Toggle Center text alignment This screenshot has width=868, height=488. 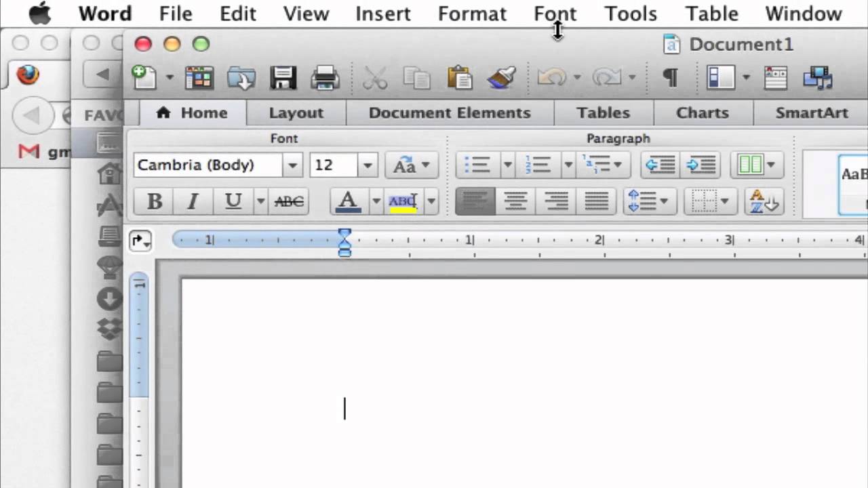click(515, 201)
